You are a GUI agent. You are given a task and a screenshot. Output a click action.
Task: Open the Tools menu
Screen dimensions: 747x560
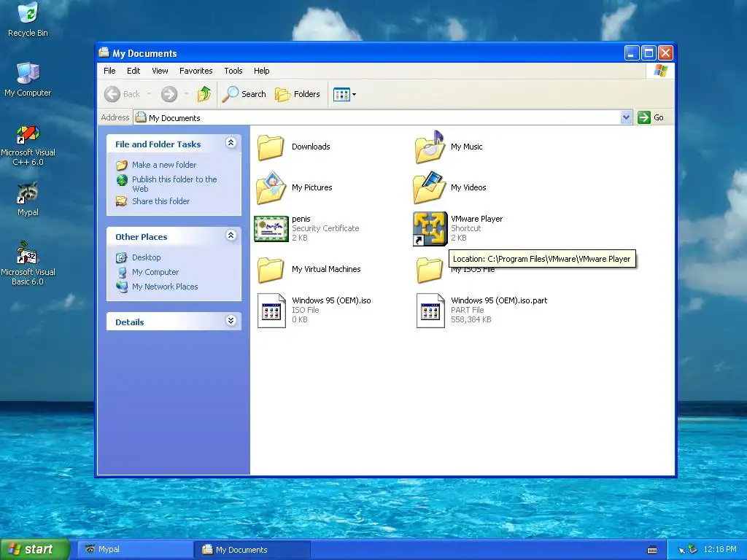233,71
